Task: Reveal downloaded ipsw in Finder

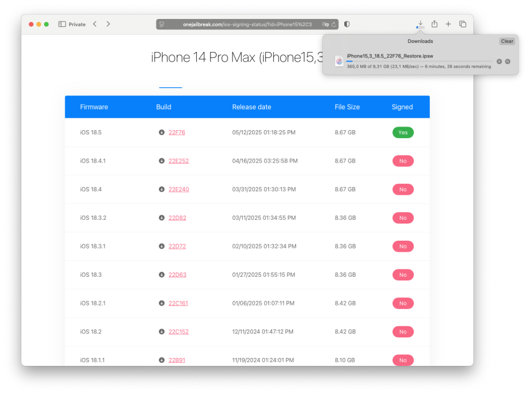Action: pos(508,61)
